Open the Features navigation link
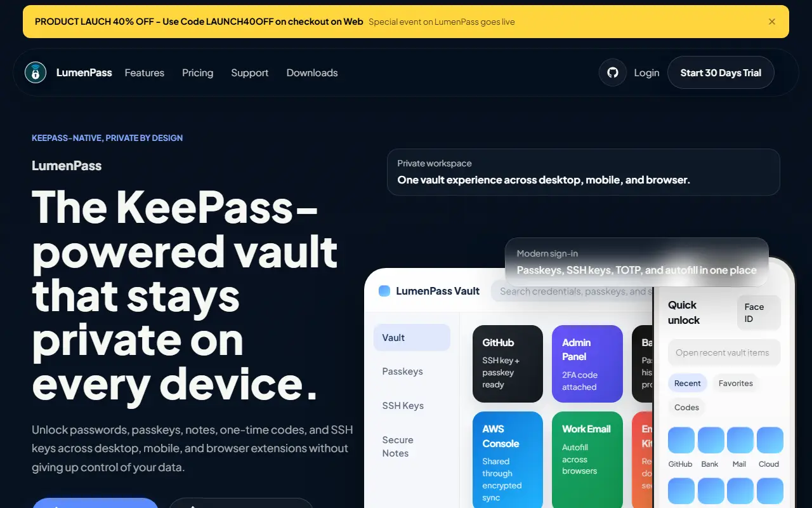The width and height of the screenshot is (812, 508). pos(145,72)
